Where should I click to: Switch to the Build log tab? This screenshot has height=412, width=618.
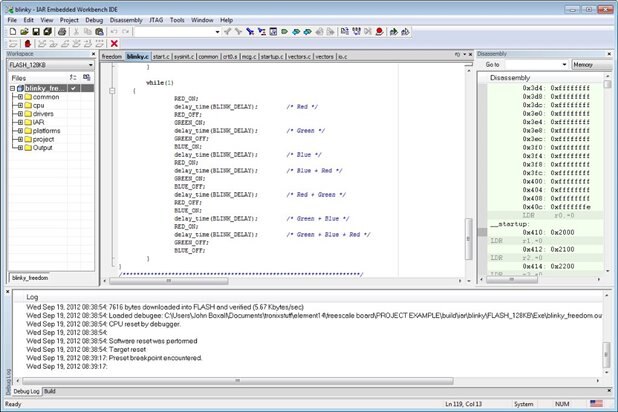tap(50, 390)
